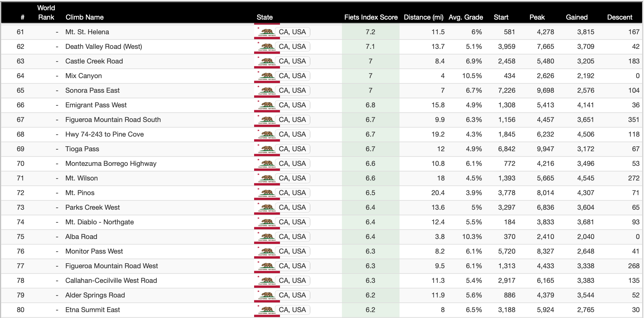The width and height of the screenshot is (644, 318).
Task: Sort by Avg. Grade column header
Action: [466, 17]
